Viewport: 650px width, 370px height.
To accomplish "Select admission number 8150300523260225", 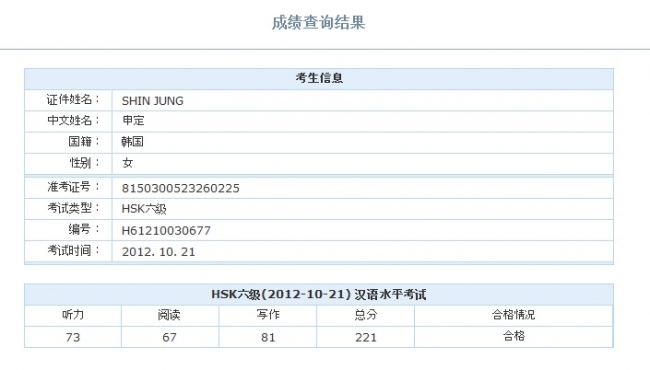I will pos(180,189).
